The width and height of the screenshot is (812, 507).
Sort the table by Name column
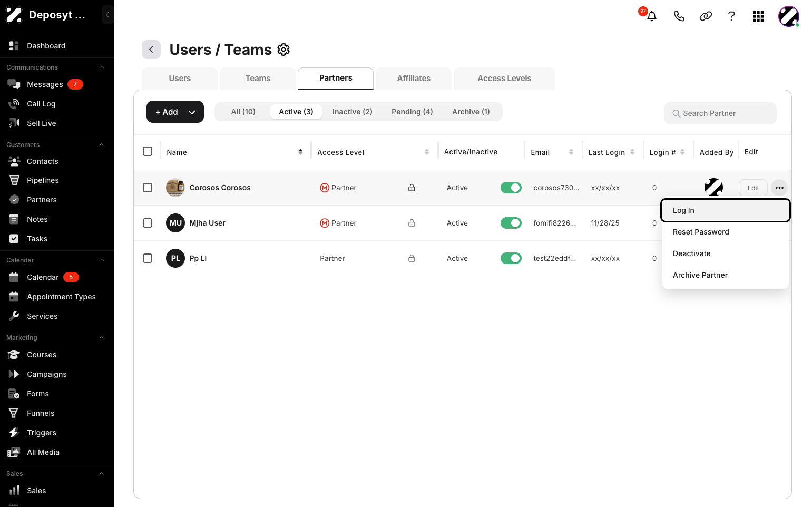300,152
